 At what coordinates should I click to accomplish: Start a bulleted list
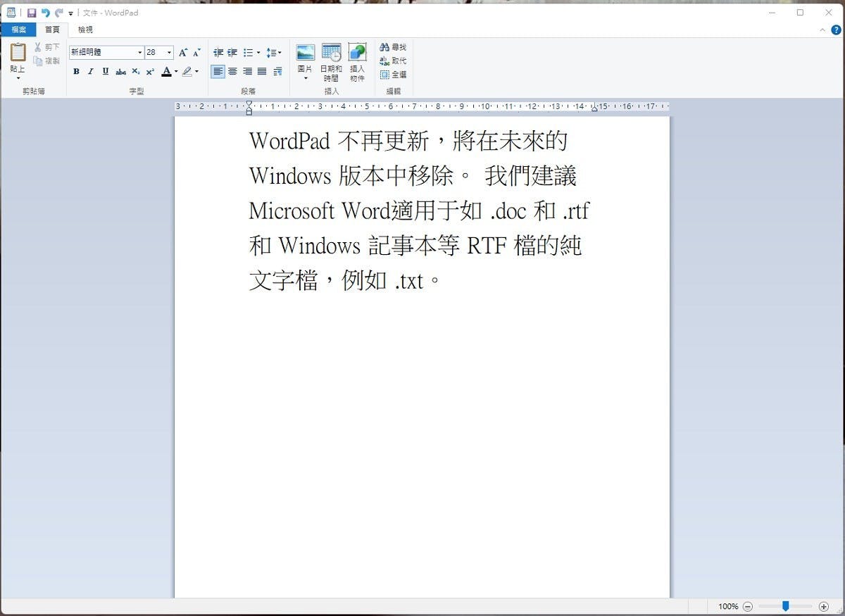pos(248,53)
